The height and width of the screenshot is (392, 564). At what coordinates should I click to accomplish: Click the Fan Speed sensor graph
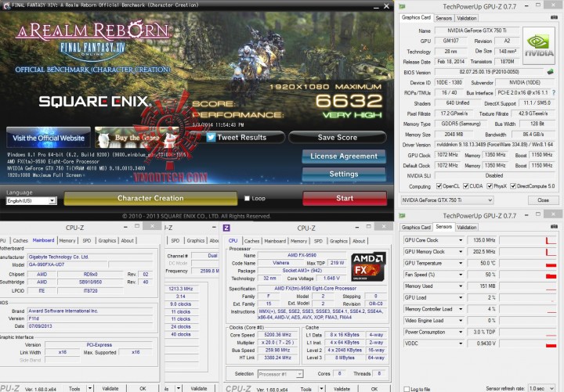528,275
